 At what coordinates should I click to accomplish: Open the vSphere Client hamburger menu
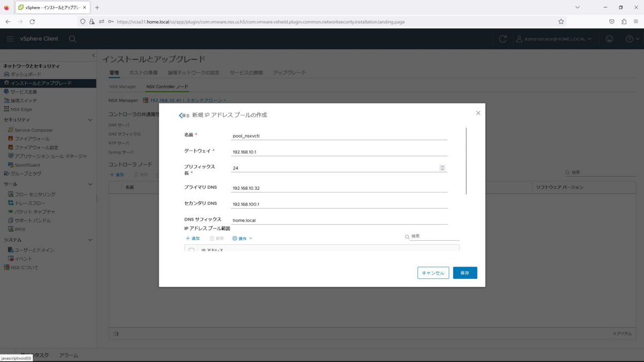[x=10, y=39]
